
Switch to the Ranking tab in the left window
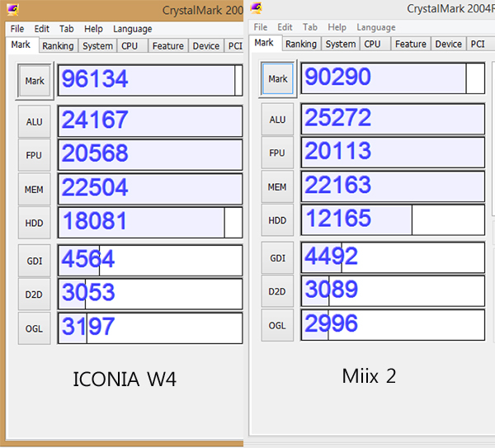58,46
